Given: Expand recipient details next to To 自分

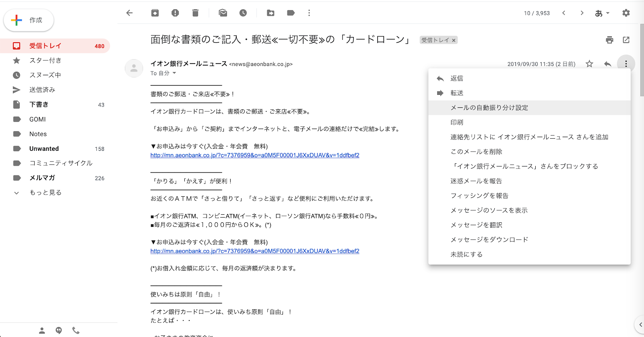Looking at the screenshot, I should tap(174, 73).
